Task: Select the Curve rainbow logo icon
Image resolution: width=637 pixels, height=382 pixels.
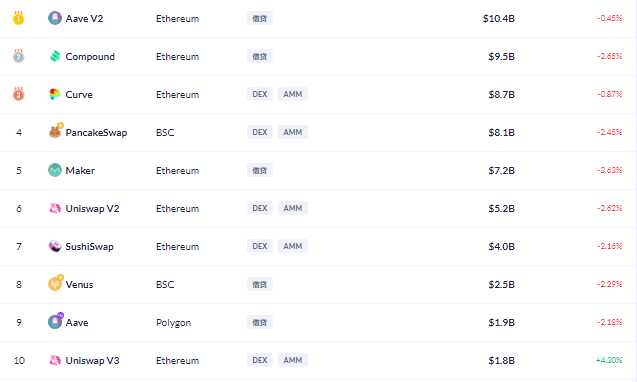Action: click(55, 94)
